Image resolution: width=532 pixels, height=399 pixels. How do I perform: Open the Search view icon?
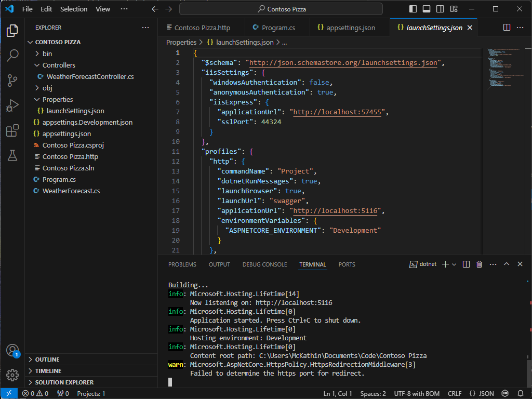tap(12, 55)
